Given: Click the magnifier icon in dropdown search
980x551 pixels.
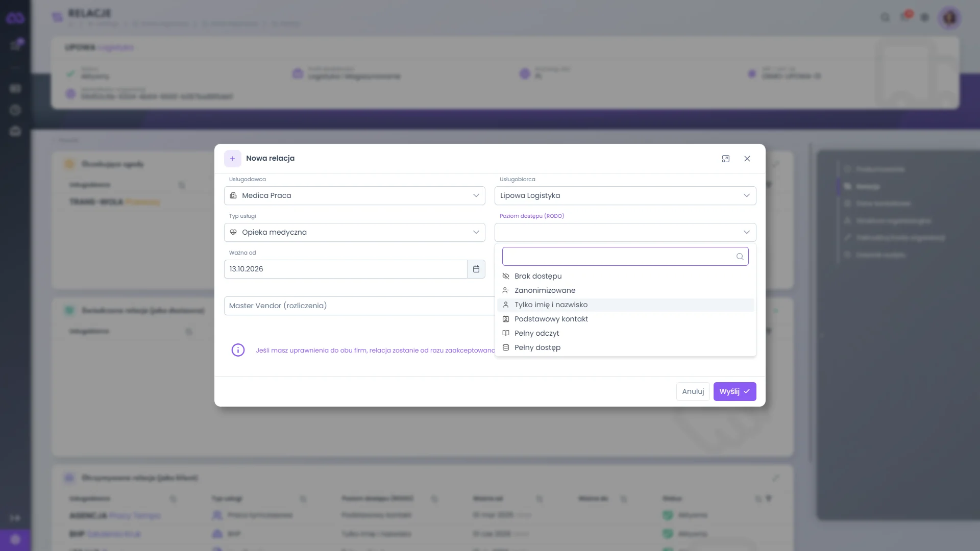Looking at the screenshot, I should coord(740,257).
